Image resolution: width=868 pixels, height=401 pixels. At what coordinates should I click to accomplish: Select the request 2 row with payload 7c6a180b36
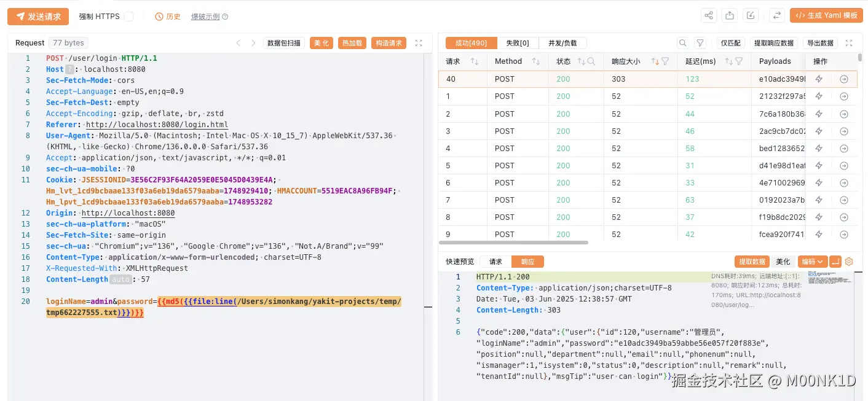pos(648,114)
